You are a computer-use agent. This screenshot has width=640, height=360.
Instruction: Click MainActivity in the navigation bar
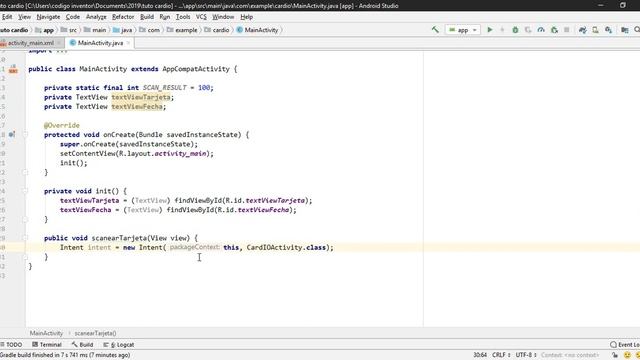coord(257,30)
